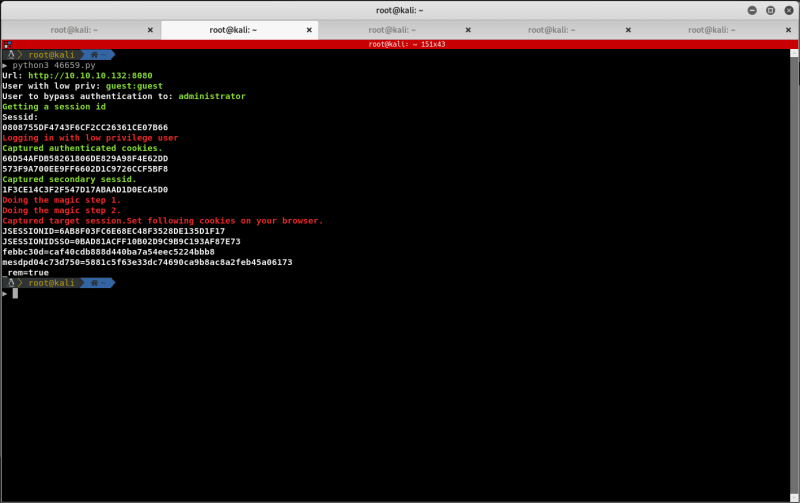Click the JSESSIONIDSSO= cookie line
The height and width of the screenshot is (503, 800).
click(x=121, y=242)
